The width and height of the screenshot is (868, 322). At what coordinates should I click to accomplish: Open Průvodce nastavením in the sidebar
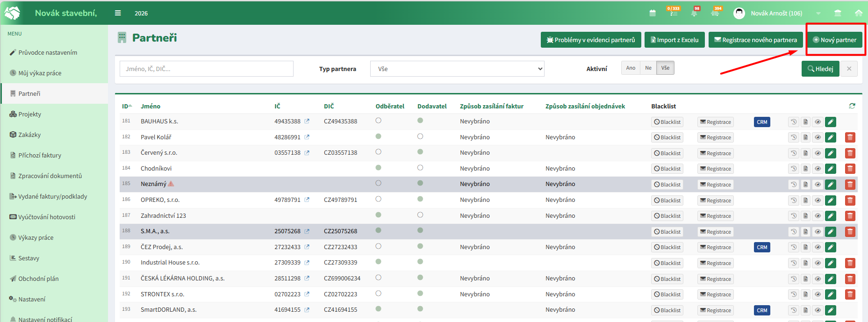[48, 52]
